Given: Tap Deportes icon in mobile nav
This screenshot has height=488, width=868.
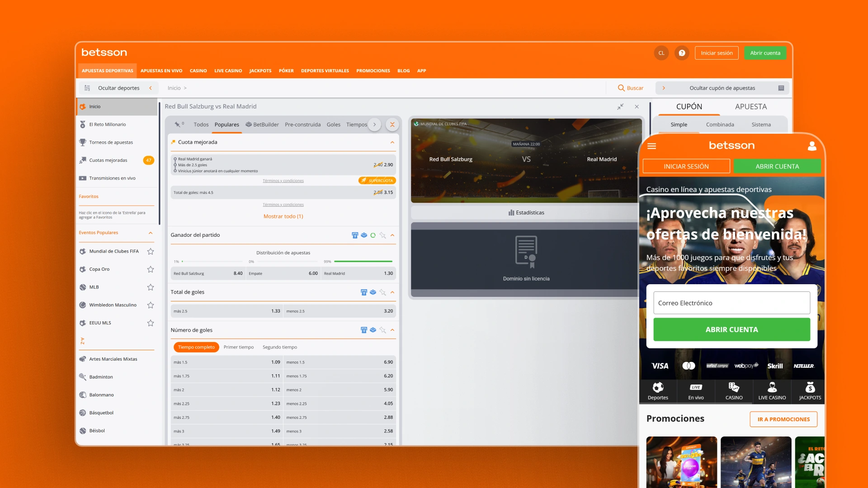Looking at the screenshot, I should pos(658,391).
